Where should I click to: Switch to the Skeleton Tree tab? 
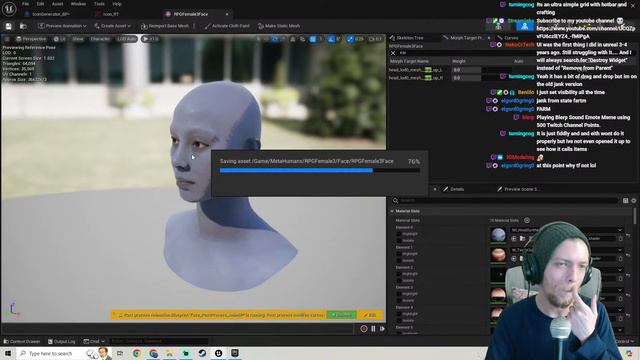click(x=407, y=38)
